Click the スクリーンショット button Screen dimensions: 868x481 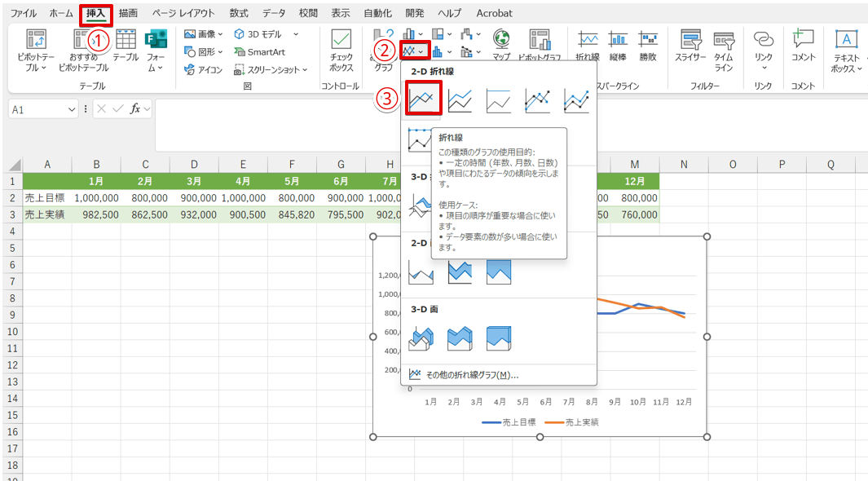pyautogui.click(x=269, y=70)
